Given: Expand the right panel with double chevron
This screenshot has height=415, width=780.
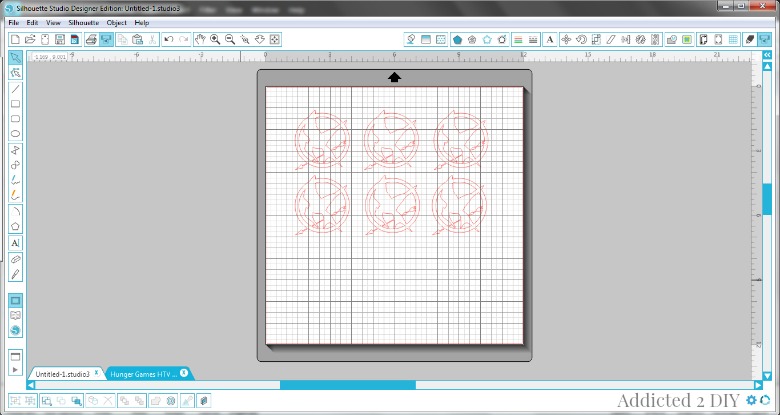Looking at the screenshot, I should click(767, 55).
